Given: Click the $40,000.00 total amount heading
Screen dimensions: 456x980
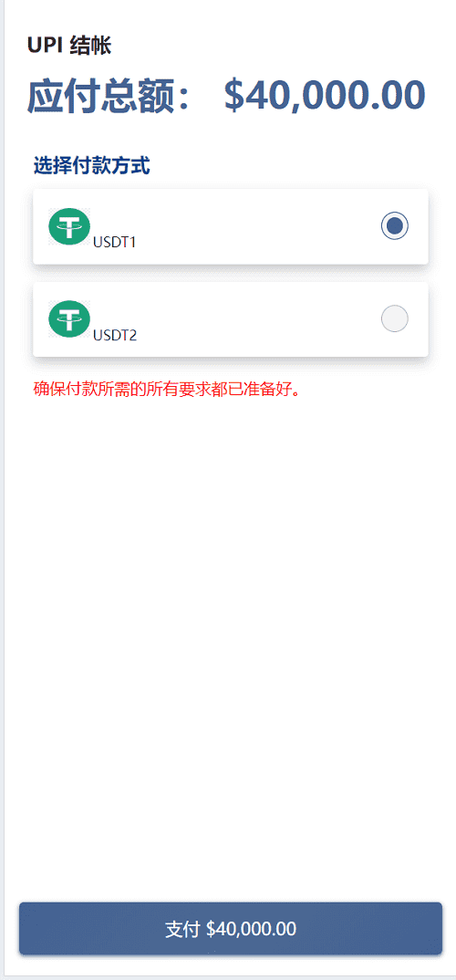Looking at the screenshot, I should 325,96.
